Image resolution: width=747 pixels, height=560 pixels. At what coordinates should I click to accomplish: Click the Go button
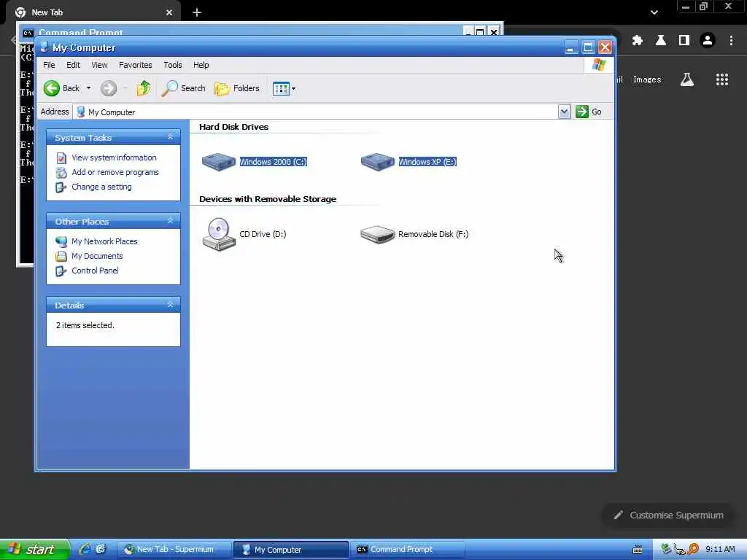point(589,112)
